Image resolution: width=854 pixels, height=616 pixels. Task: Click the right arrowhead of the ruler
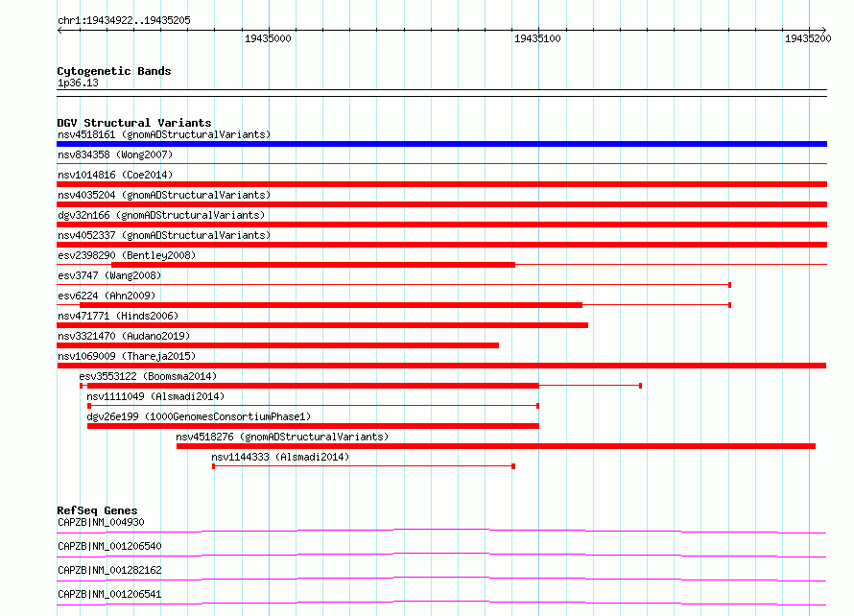click(x=824, y=30)
